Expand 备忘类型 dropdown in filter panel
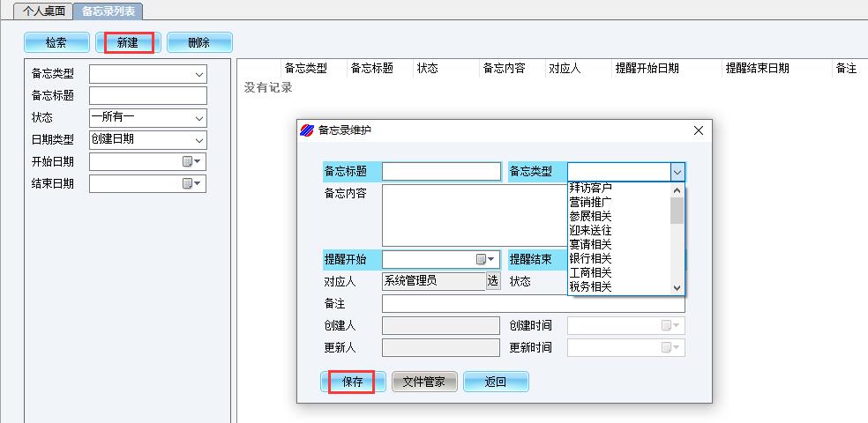This screenshot has height=423, width=868. (198, 74)
